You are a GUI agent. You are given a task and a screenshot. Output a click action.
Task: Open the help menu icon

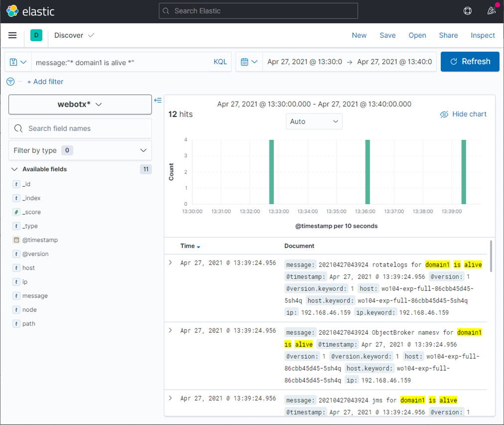coord(467,11)
